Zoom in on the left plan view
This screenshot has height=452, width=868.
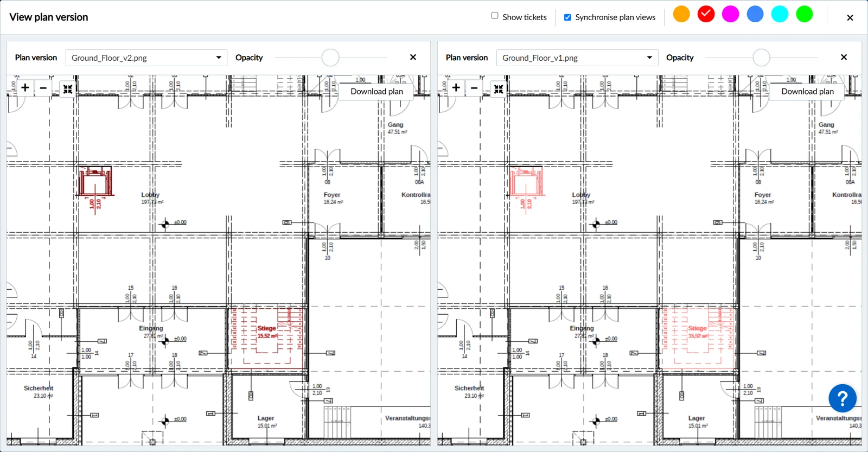tap(25, 88)
